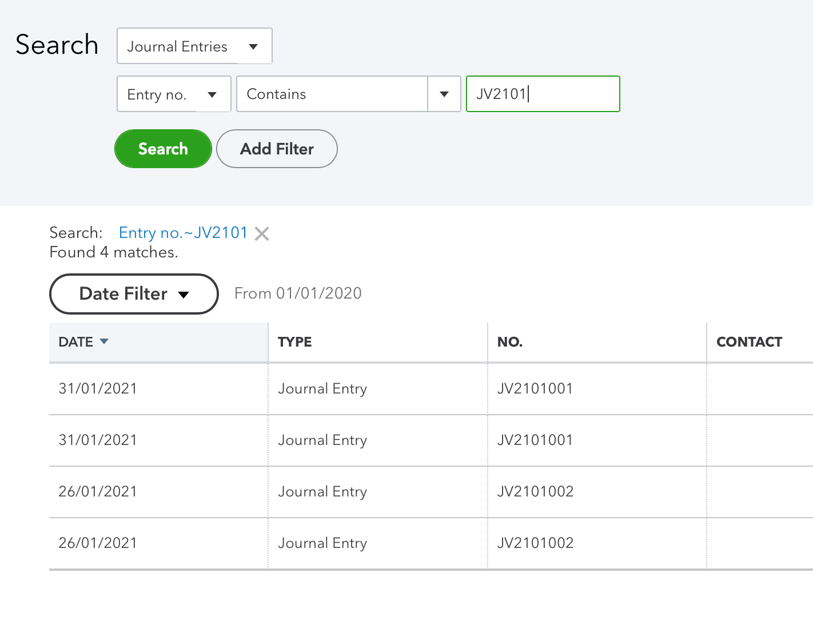Click the Entry no.~JV2101 filter link
813x644 pixels.
(183, 233)
